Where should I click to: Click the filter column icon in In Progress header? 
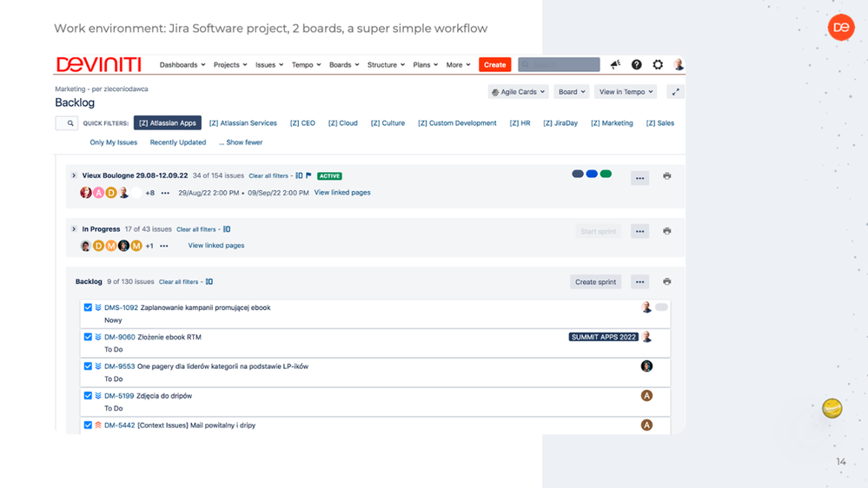[x=227, y=229]
